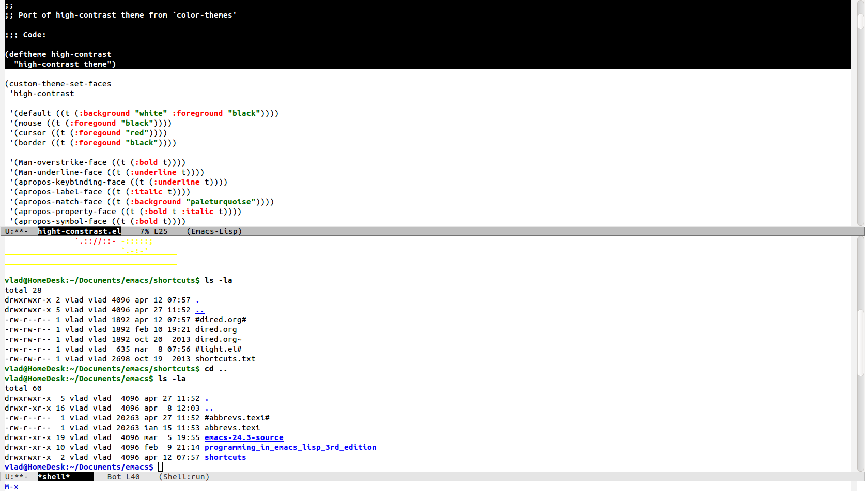
Task: Click the "white" string in the default face line
Action: tap(151, 113)
